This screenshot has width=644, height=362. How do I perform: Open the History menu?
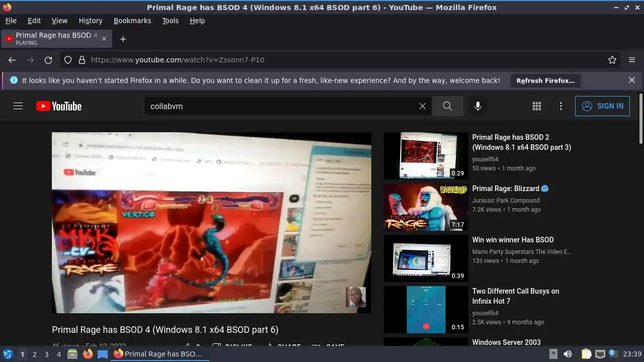tap(91, 21)
